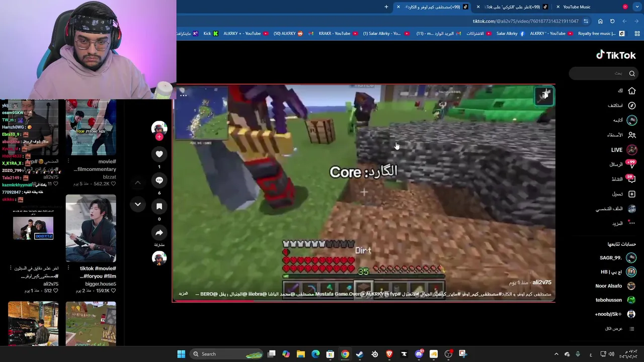Open the movie #filmcommentary video thumbnail
Screen dimensions: 644x362
click(91, 128)
